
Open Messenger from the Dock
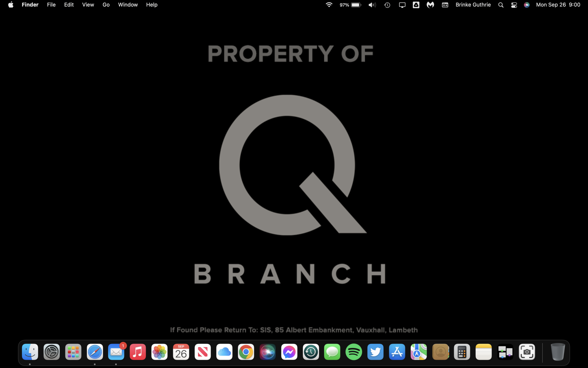tap(289, 352)
